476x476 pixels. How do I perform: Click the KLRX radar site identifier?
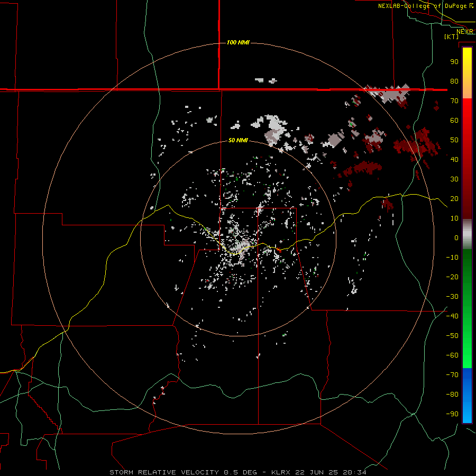point(280,472)
